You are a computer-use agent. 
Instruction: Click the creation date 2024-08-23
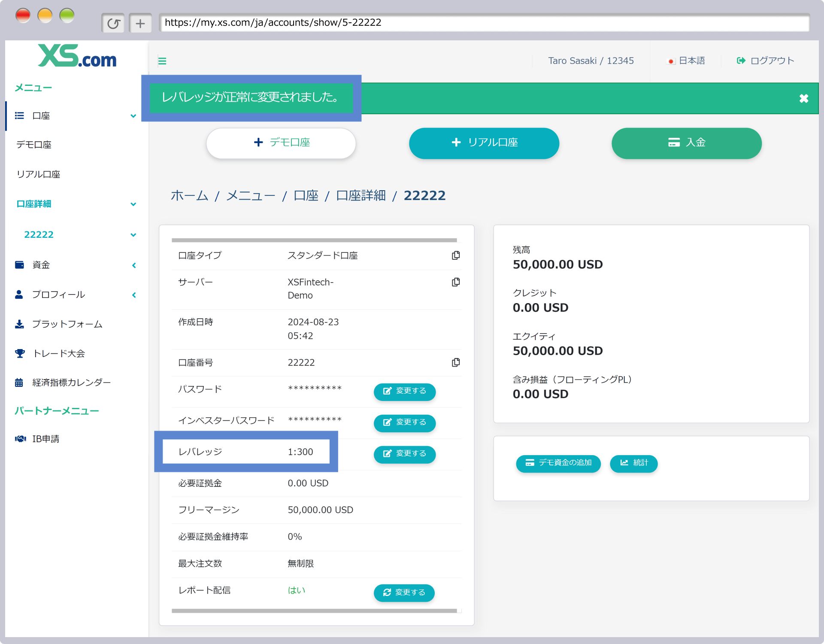pyautogui.click(x=313, y=322)
